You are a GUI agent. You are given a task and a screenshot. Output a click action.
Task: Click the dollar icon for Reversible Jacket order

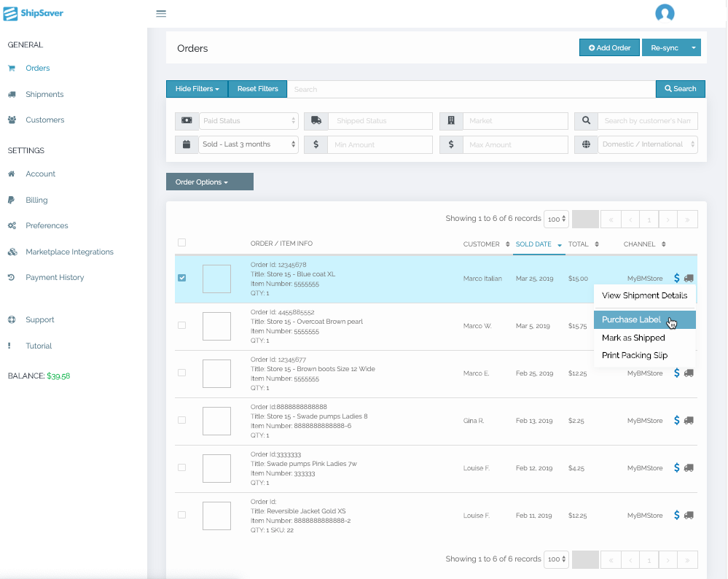(676, 515)
